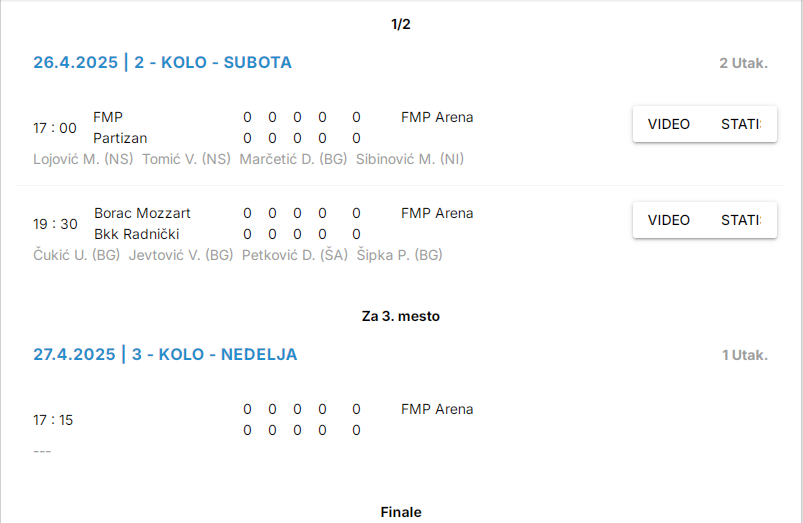
Task: Click FMP Arena venue of the 19:30 game
Action: 437,213
